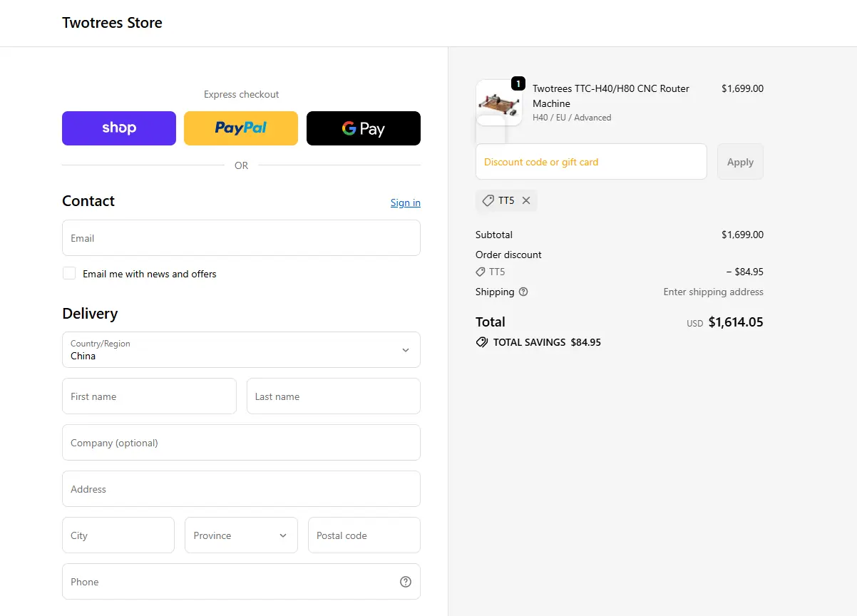Open the Country/Region dropdown
857x616 pixels.
(x=241, y=349)
